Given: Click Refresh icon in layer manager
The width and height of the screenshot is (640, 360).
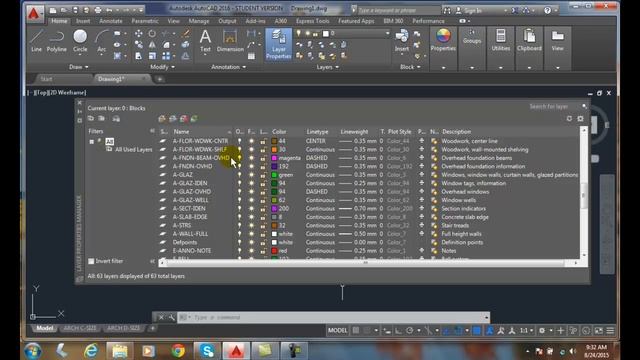Looking at the screenshot, I should (569, 118).
